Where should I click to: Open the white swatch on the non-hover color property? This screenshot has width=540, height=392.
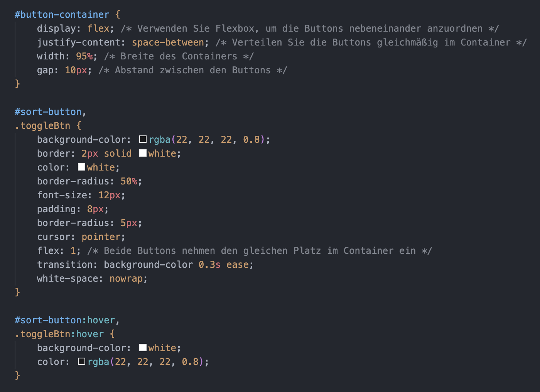point(82,167)
